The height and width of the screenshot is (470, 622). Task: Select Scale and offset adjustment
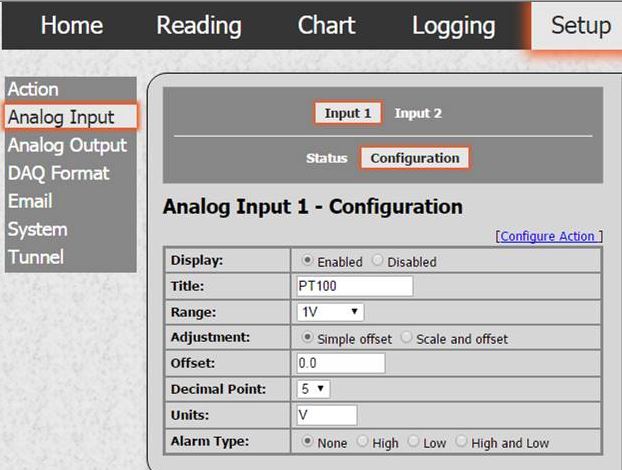click(x=407, y=339)
